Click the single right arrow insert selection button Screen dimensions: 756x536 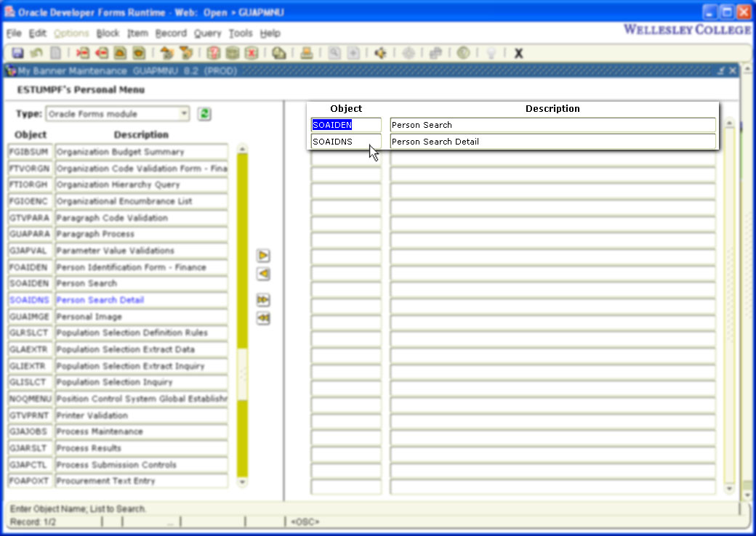(263, 255)
